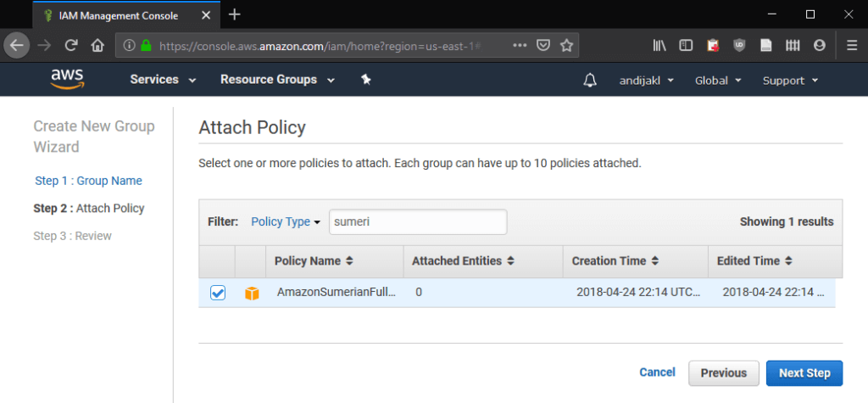This screenshot has width=868, height=403.
Task: Open the uBlock Origin shield icon
Action: point(739,46)
